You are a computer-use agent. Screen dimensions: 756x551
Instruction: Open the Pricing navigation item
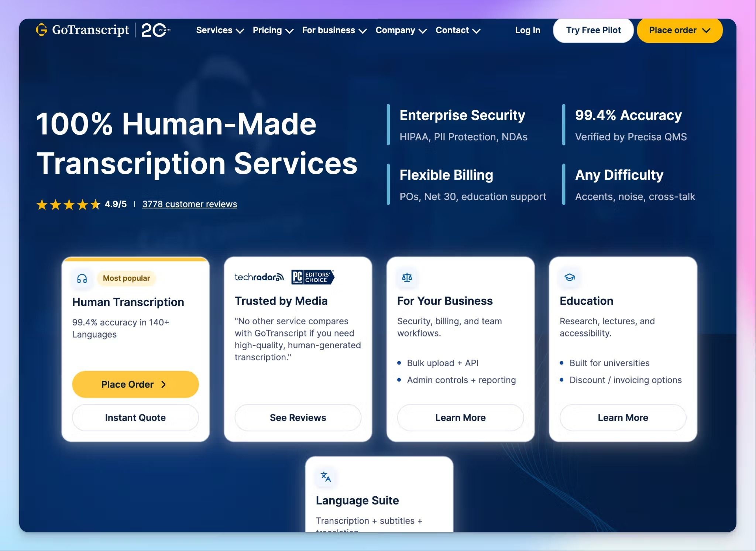[x=273, y=30]
